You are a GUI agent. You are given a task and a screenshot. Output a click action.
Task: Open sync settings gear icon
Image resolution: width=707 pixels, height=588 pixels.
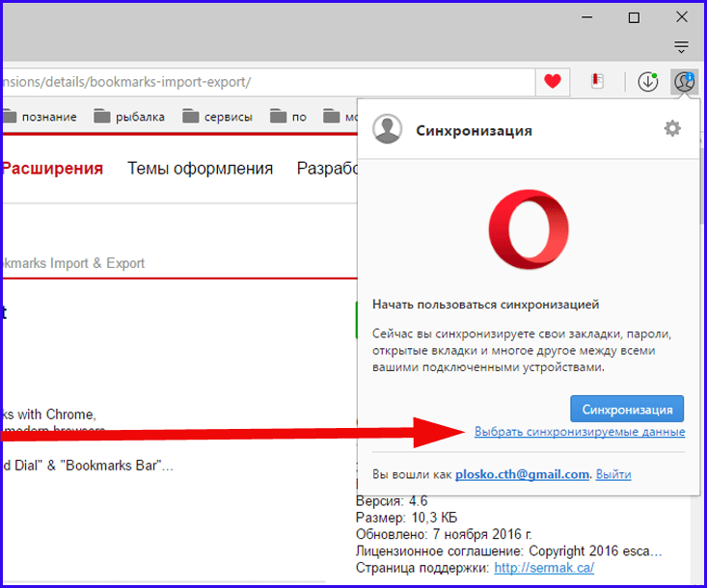672,129
